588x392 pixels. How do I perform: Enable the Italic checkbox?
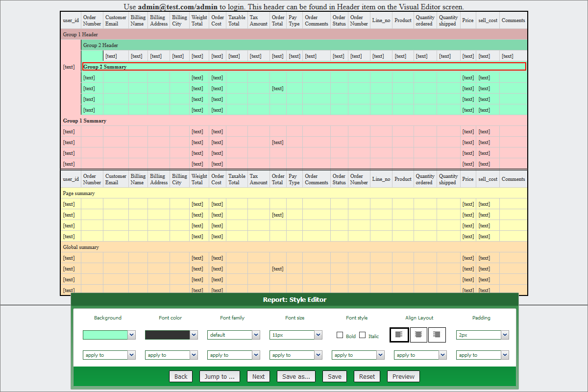363,335
